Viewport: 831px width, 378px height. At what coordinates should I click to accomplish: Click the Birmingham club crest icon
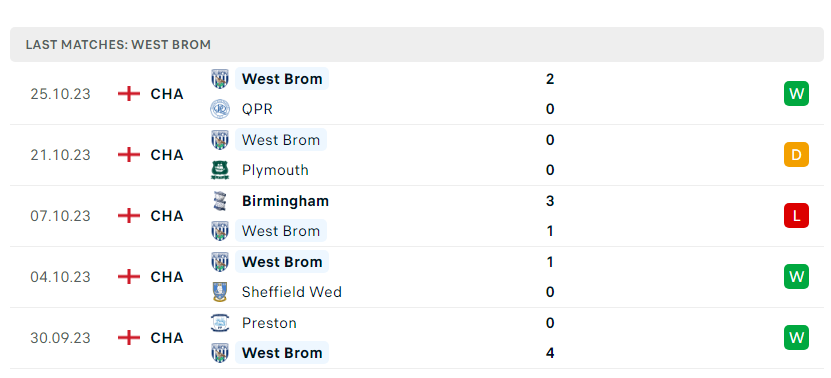point(219,201)
